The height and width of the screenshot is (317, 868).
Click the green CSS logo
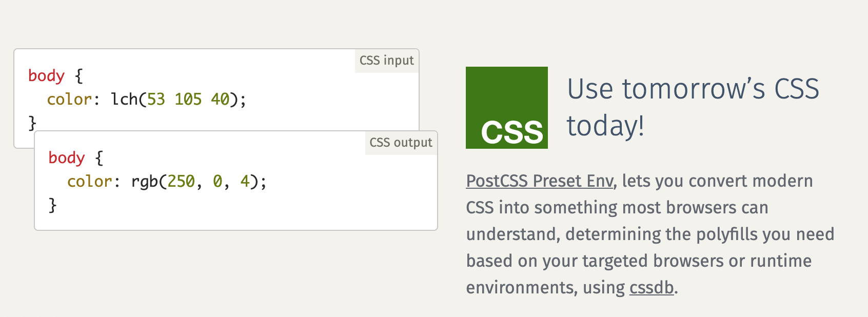coord(506,108)
